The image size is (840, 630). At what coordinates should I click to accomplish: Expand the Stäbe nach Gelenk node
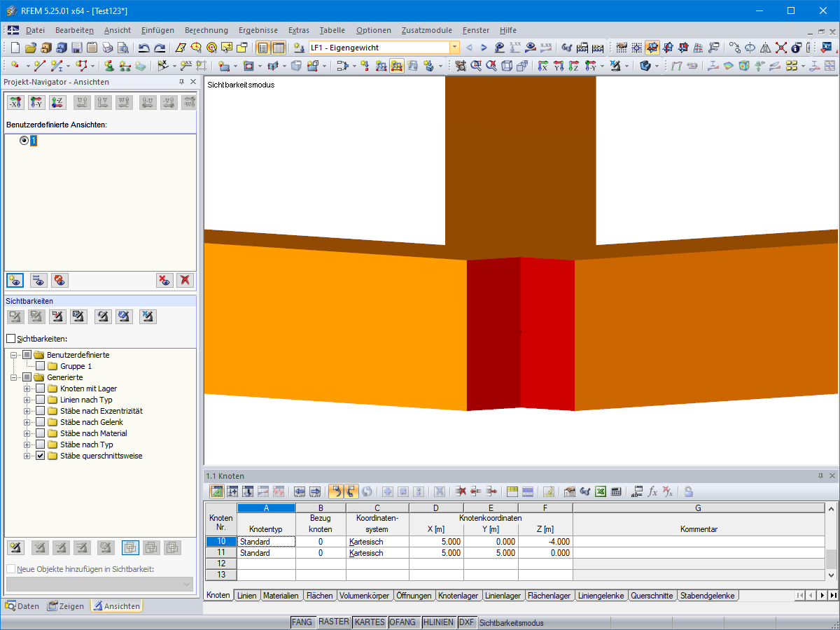[x=27, y=422]
